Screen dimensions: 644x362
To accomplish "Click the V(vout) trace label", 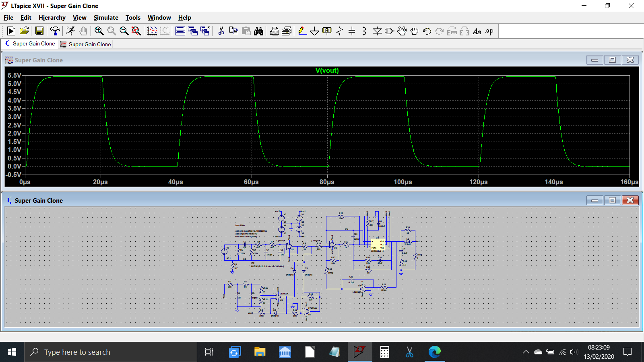I will coord(327,70).
